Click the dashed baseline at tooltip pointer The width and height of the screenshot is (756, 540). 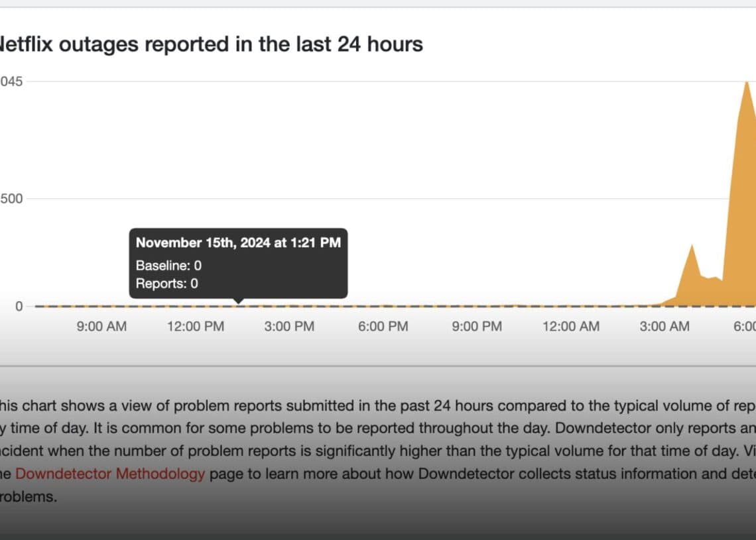(x=239, y=306)
